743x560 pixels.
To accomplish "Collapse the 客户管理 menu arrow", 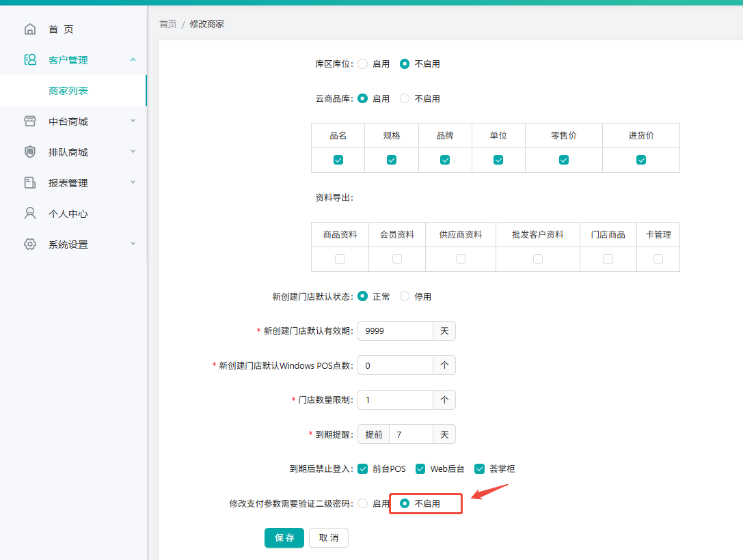I will tap(133, 59).
